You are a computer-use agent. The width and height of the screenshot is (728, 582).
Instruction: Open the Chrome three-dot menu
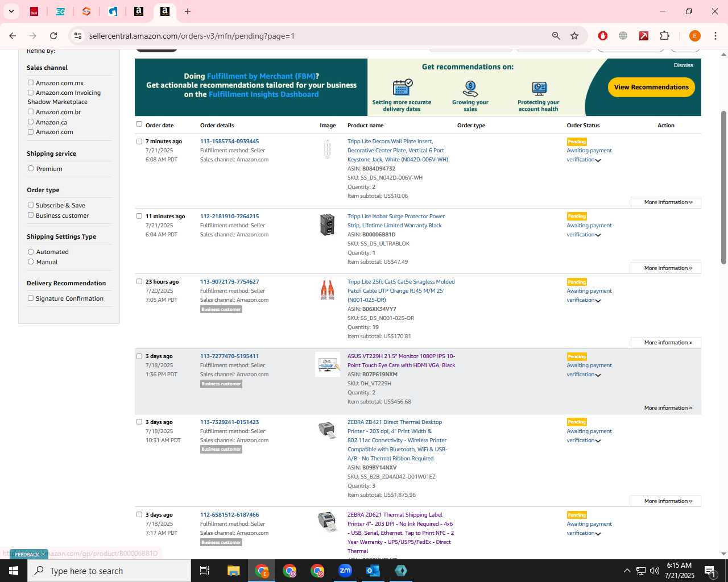tap(715, 36)
